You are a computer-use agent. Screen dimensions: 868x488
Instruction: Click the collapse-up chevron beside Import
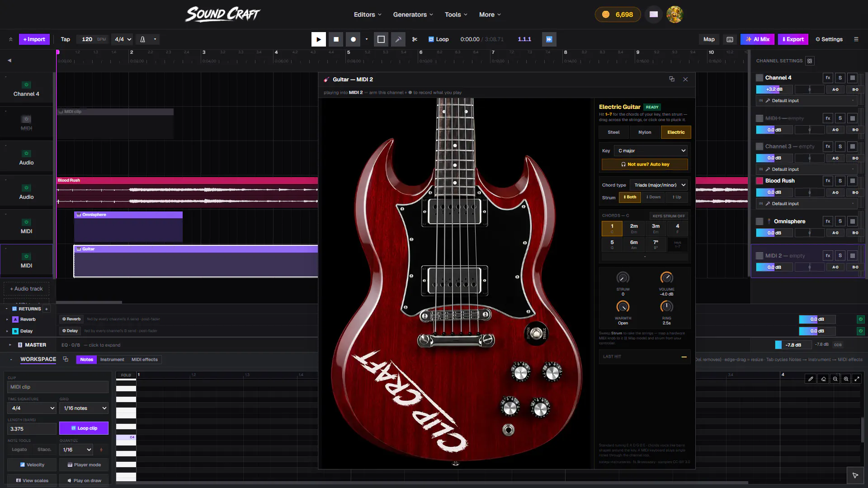click(x=10, y=39)
